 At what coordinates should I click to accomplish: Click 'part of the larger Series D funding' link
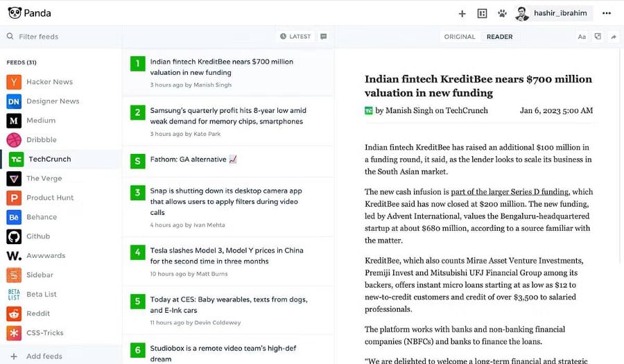click(510, 192)
